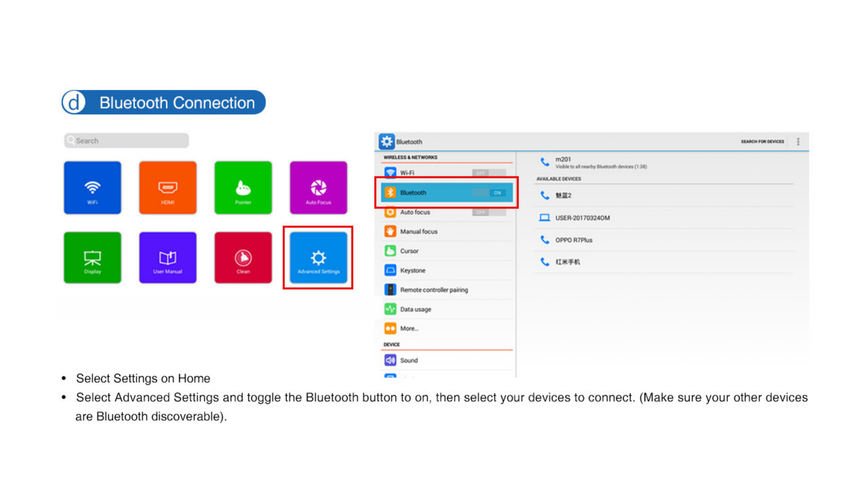Turn on the Wi-Fi switch

point(489,173)
